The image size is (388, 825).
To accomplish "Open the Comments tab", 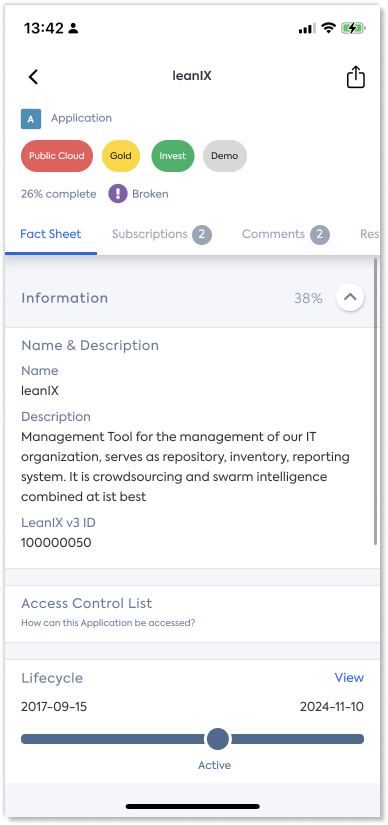I will 286,234.
